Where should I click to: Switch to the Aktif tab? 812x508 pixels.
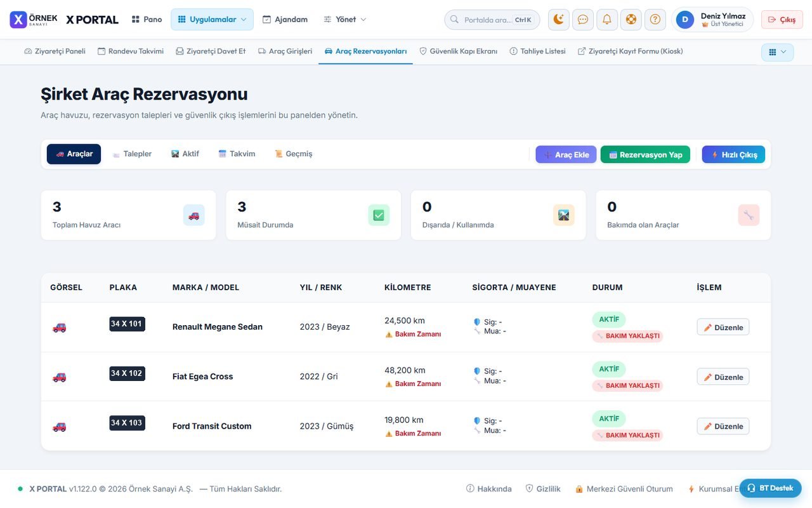coord(185,154)
